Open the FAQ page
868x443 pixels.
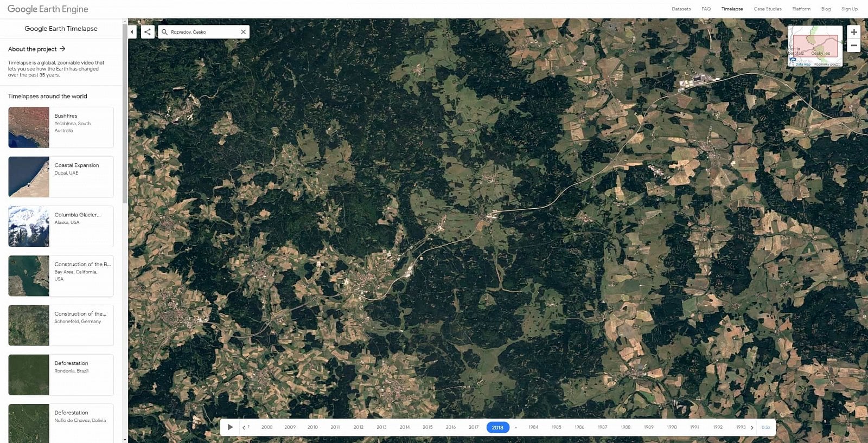[x=706, y=9]
